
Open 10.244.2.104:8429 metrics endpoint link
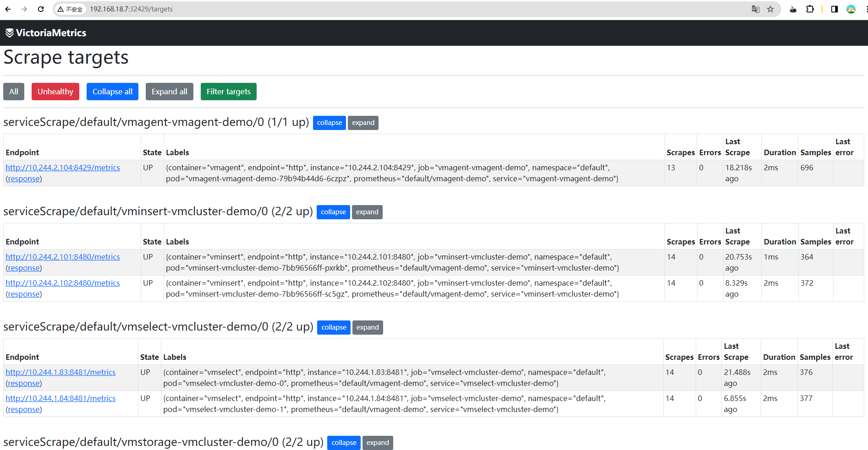[63, 168]
